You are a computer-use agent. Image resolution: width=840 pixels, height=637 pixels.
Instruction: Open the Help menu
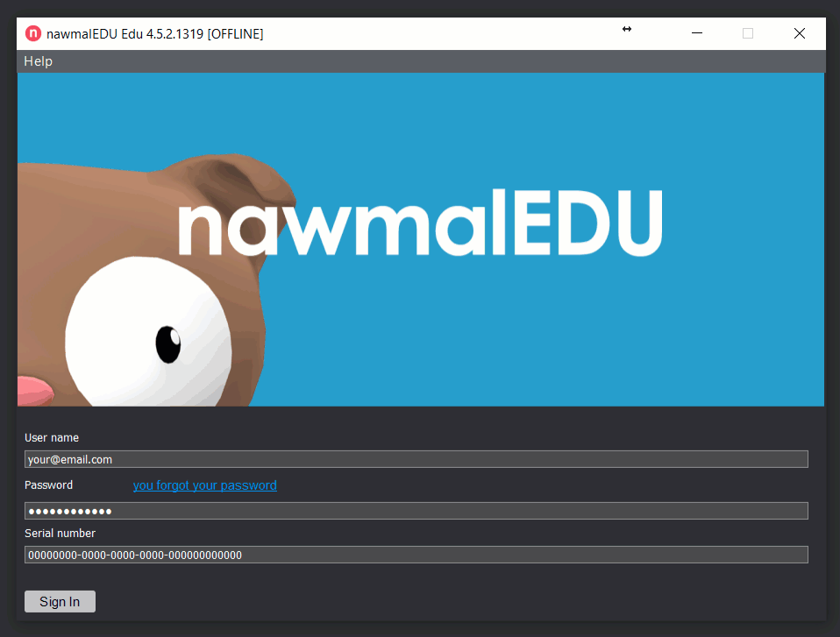[x=38, y=61]
